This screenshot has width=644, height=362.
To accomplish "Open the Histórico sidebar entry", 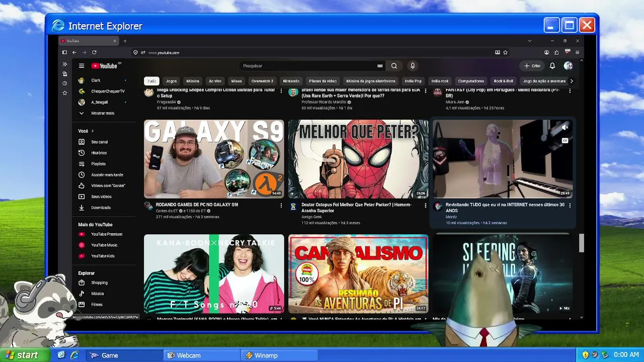I will tap(99, 153).
